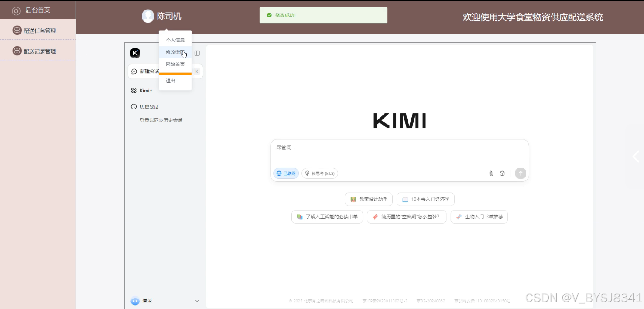This screenshot has height=309, width=644.
Task: Open 历史会话 in Kimi sidebar
Action: (x=149, y=107)
